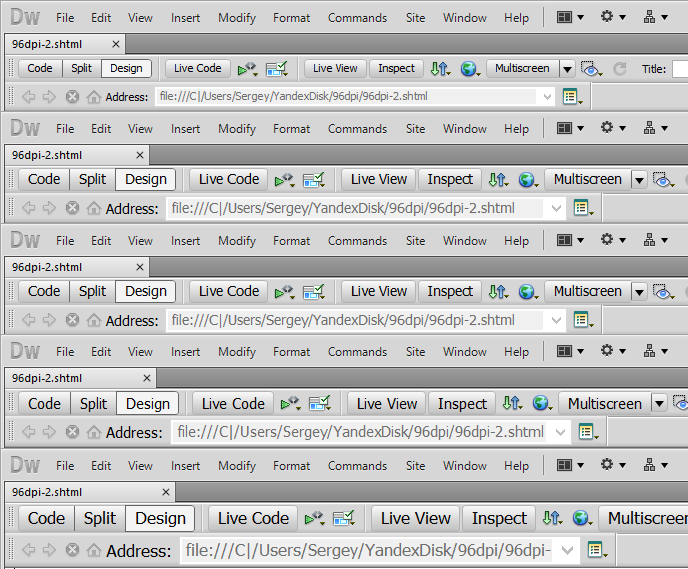
Task: Open the Help menu in the bottom menu bar
Action: click(516, 466)
